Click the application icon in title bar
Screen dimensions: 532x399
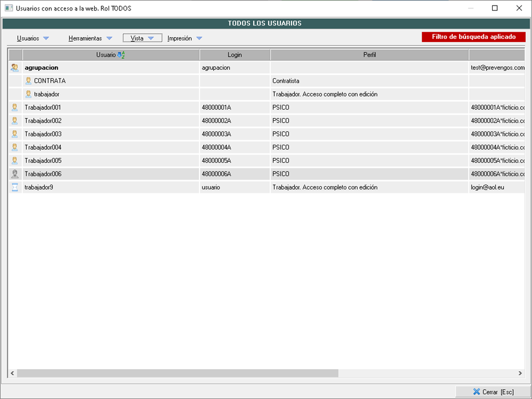tap(8, 8)
